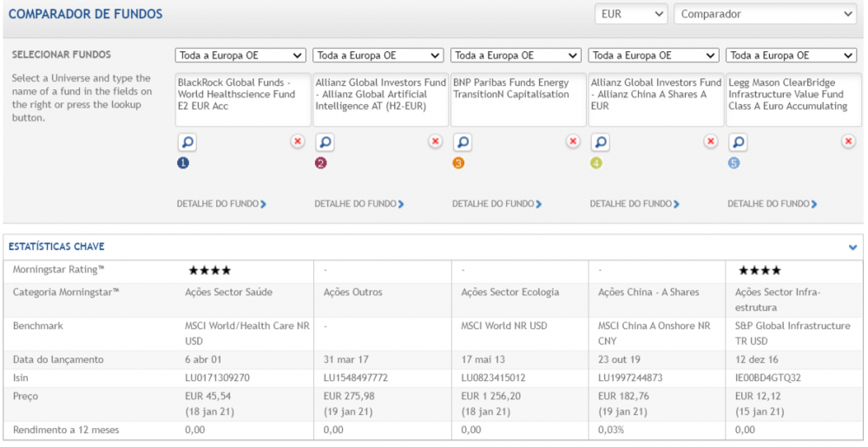This screenshot has height=447, width=868.
Task: Click lookup magnifier for BlackRock World Healthscience fund
Action: point(187,141)
